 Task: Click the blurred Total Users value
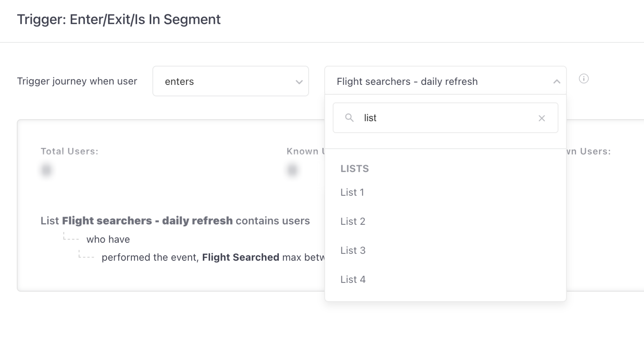point(46,170)
